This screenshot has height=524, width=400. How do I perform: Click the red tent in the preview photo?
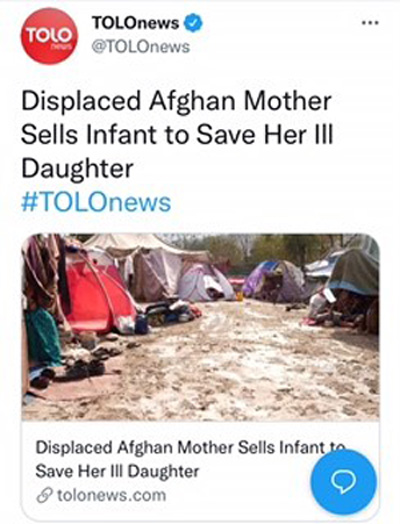(99, 294)
